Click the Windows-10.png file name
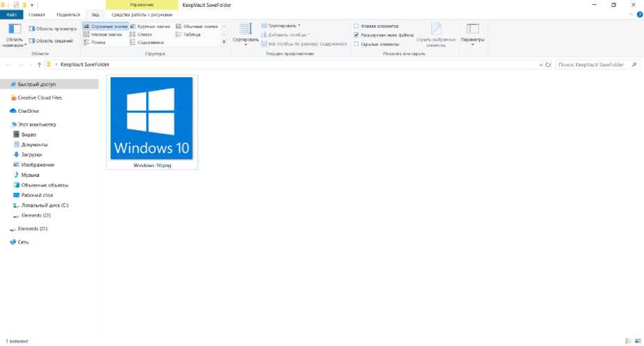The image size is (644, 346). pos(152,165)
